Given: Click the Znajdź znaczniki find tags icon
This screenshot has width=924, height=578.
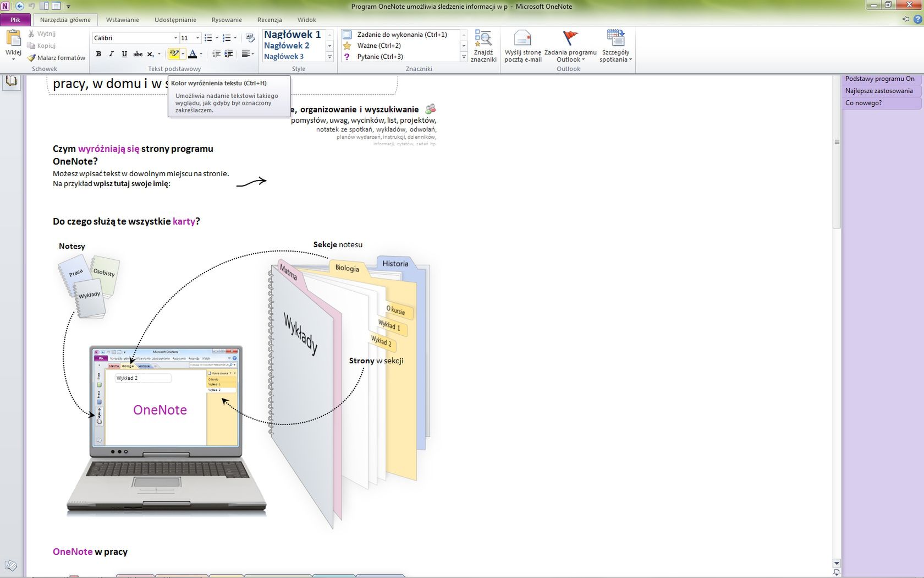Looking at the screenshot, I should click(483, 46).
